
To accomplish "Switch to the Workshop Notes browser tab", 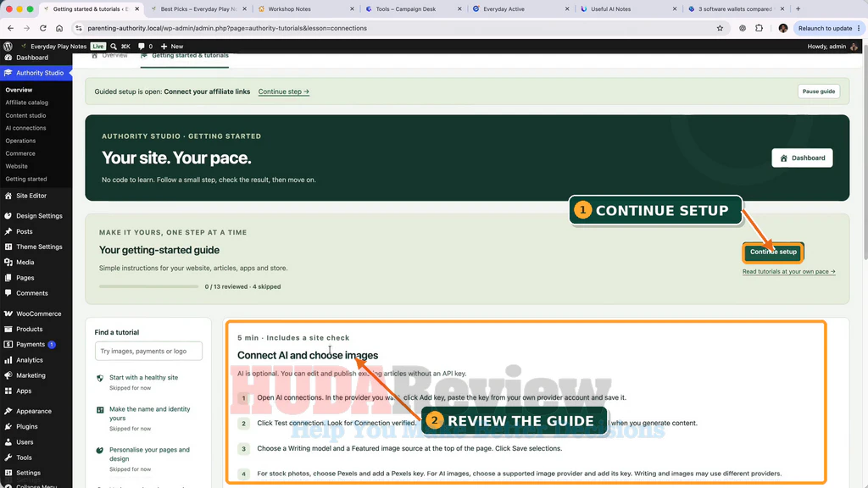I will [306, 8].
